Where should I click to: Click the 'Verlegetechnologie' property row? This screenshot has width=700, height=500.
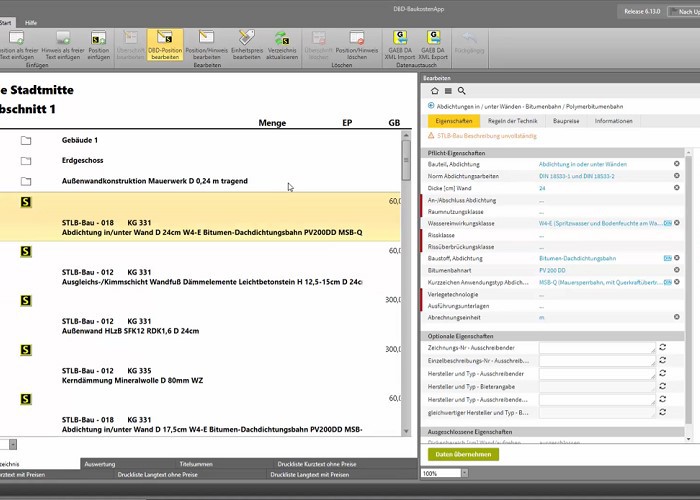552,294
